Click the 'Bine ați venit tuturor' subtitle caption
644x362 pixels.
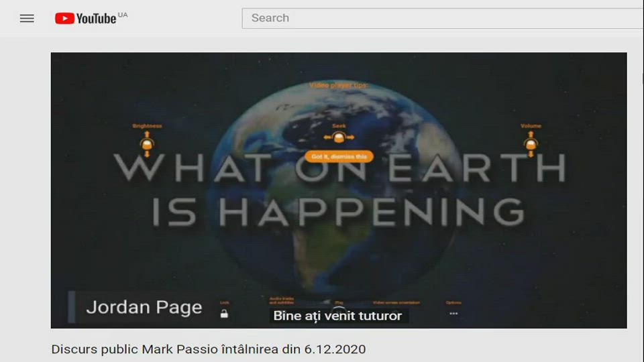(x=337, y=316)
